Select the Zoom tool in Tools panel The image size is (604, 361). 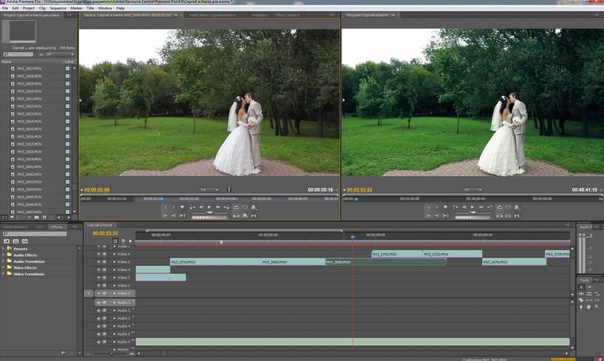597,307
